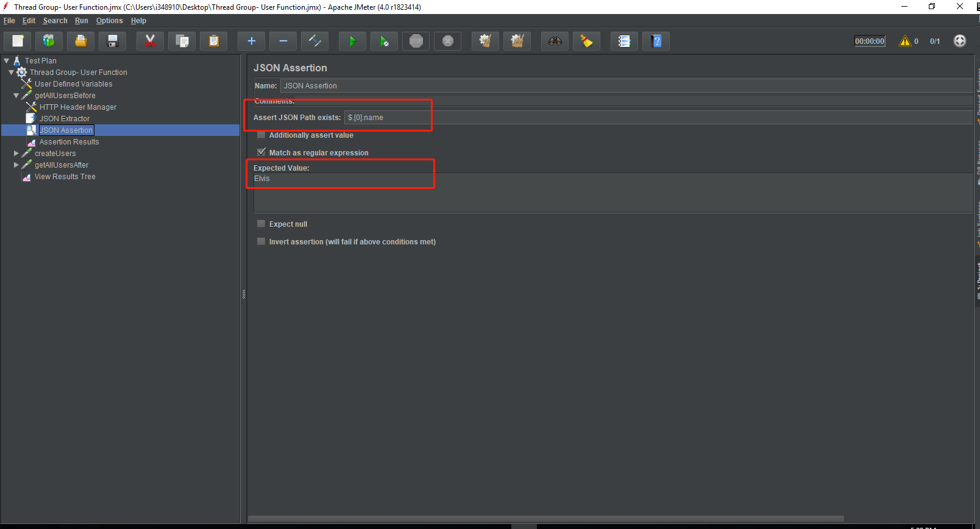
Task: Collapse the Test Plan tree node
Action: tap(7, 61)
